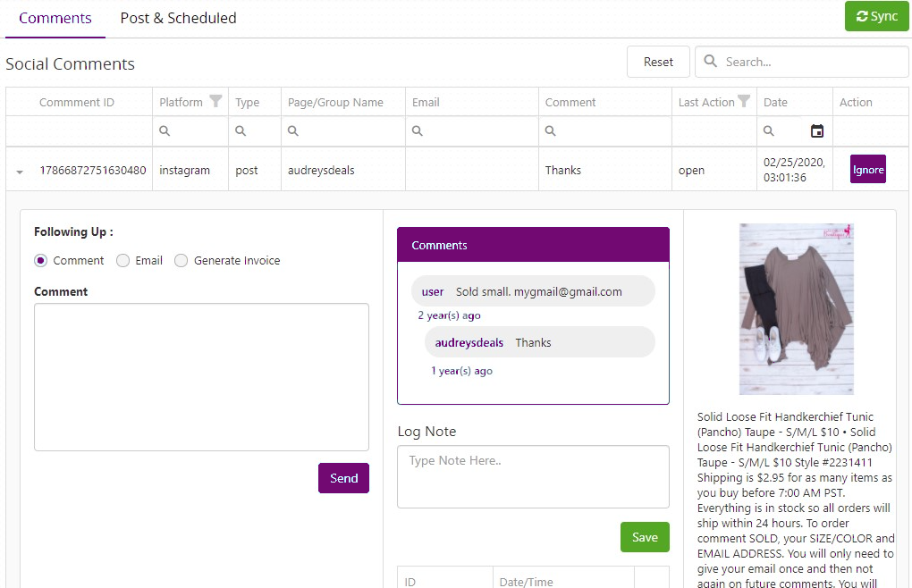Click the Sold small. mygmail@gmail.com comment text

coord(538,291)
